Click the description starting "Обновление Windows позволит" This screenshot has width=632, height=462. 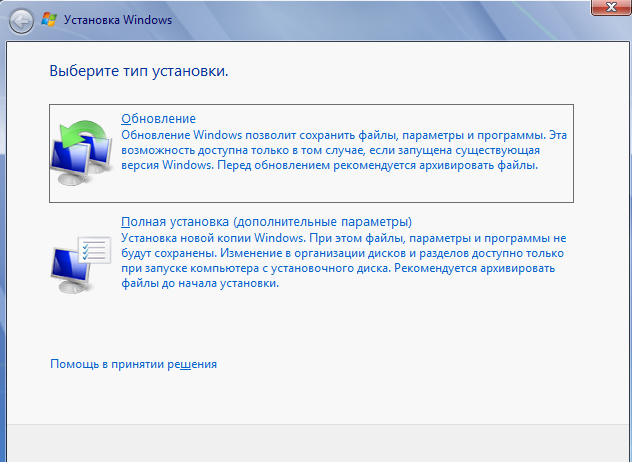click(x=344, y=150)
